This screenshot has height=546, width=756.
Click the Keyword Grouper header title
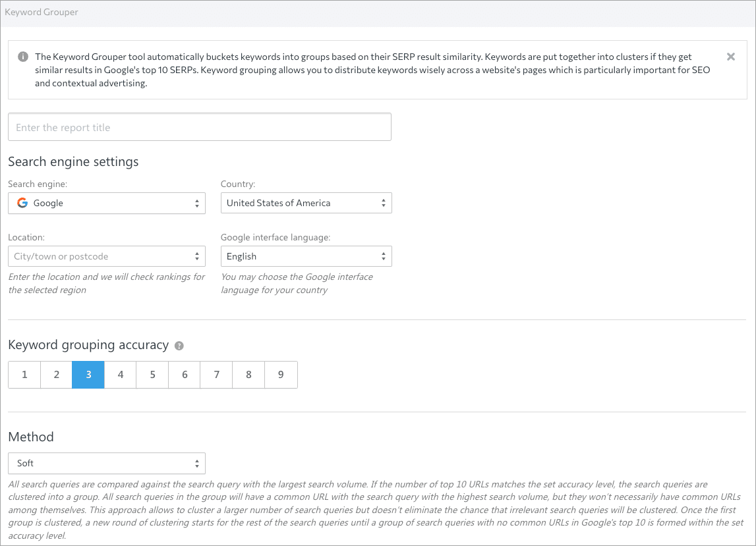coord(42,12)
